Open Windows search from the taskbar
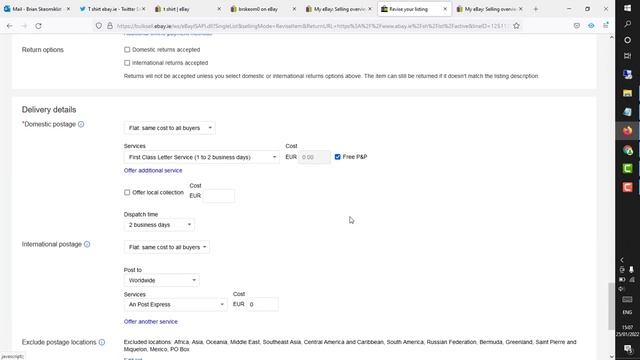640x360 pixels. (627, 24)
